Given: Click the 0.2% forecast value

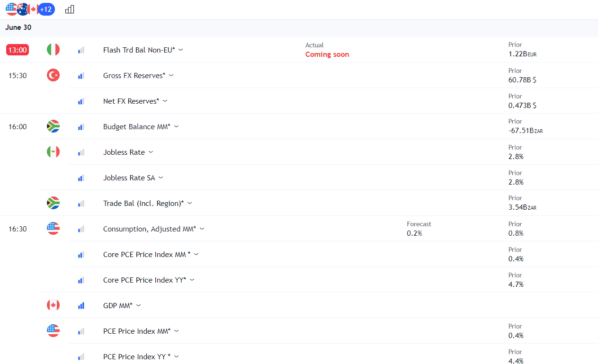Looking at the screenshot, I should (414, 233).
